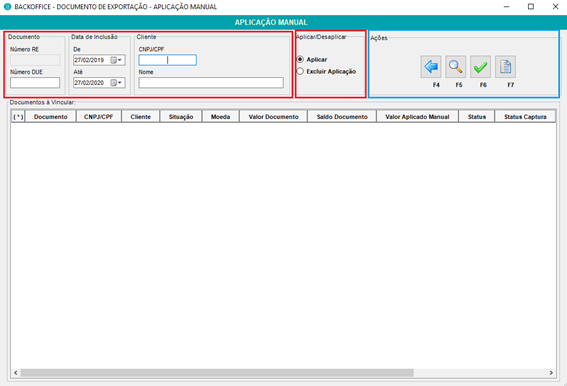Select the Aplicar radio option

tap(300, 59)
